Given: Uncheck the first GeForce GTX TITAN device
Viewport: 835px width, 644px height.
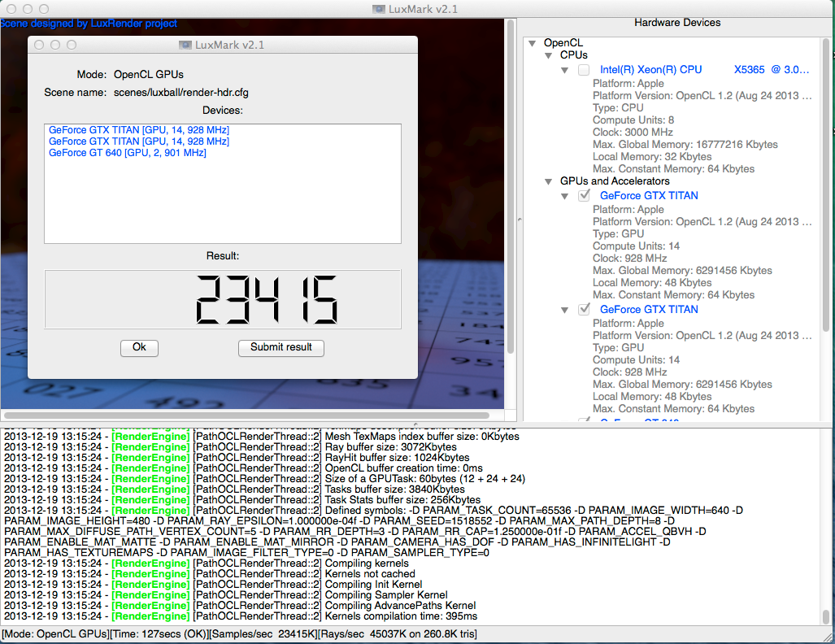Looking at the screenshot, I should tap(585, 195).
